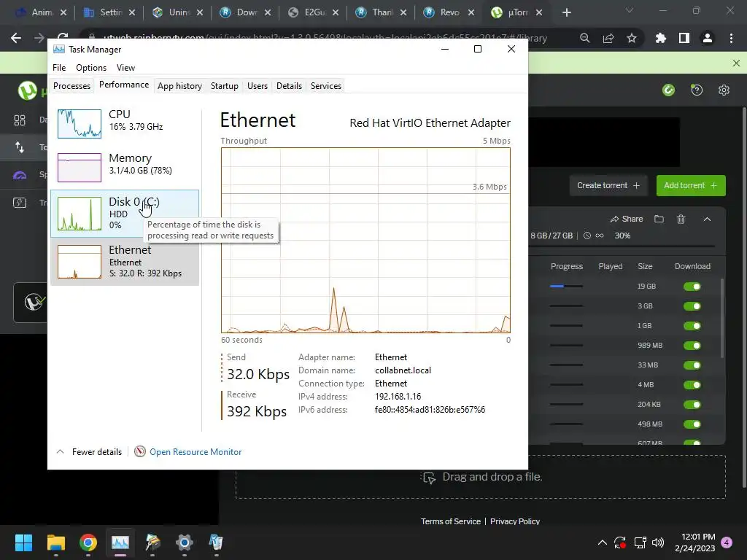Delete torrent with trash icon
This screenshot has width=747, height=560.
click(x=681, y=219)
